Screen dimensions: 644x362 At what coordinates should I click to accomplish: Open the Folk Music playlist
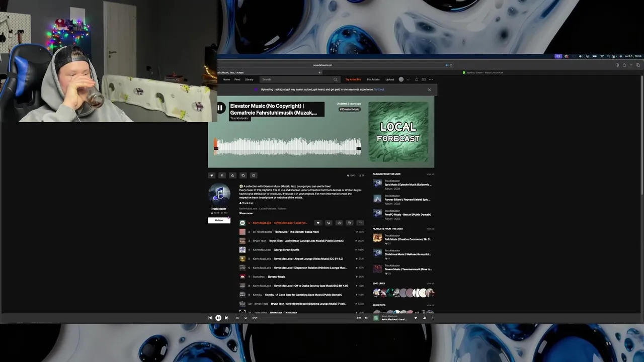coord(408,239)
